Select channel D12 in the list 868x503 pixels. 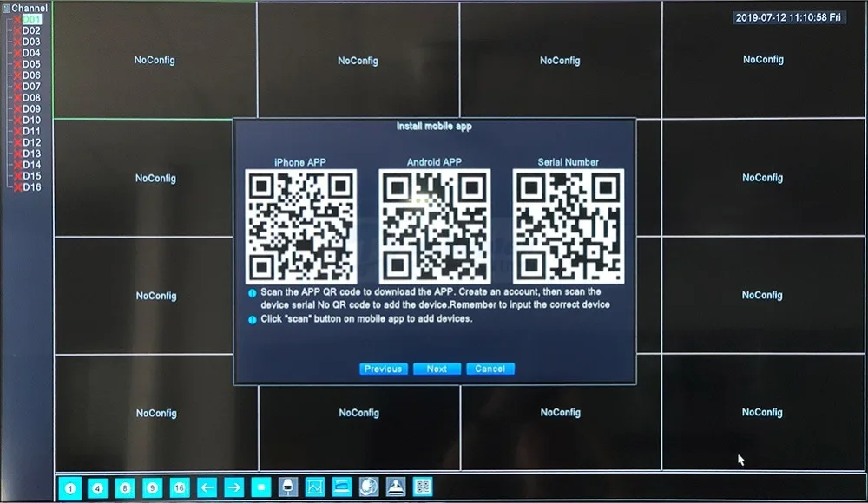click(31, 142)
